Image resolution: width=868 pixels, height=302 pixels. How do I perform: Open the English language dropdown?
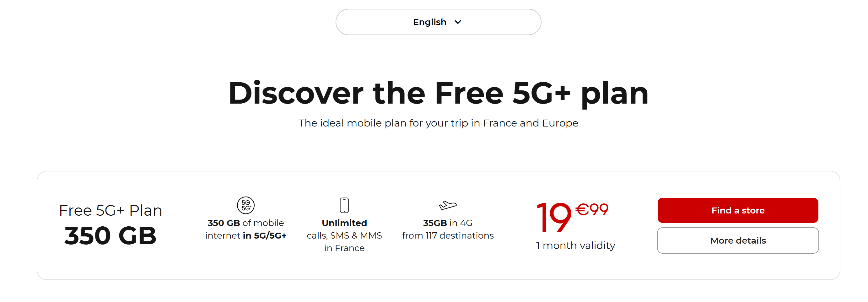tap(438, 22)
